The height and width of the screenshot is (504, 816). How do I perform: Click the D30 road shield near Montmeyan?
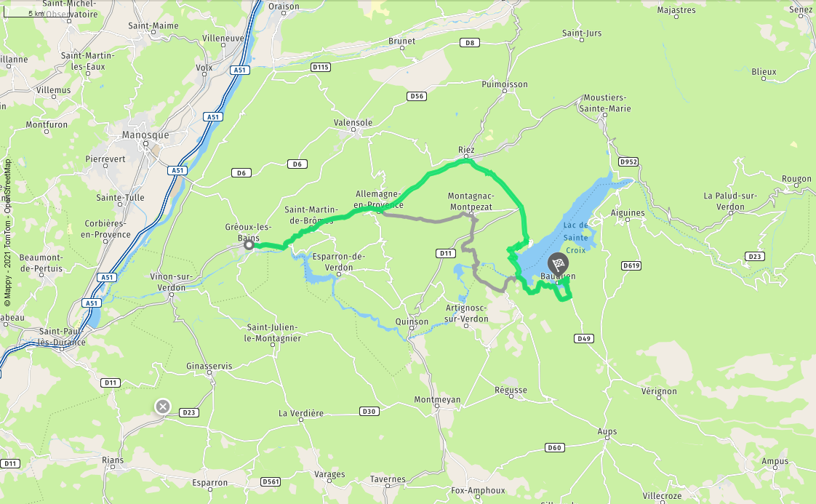[369, 412]
